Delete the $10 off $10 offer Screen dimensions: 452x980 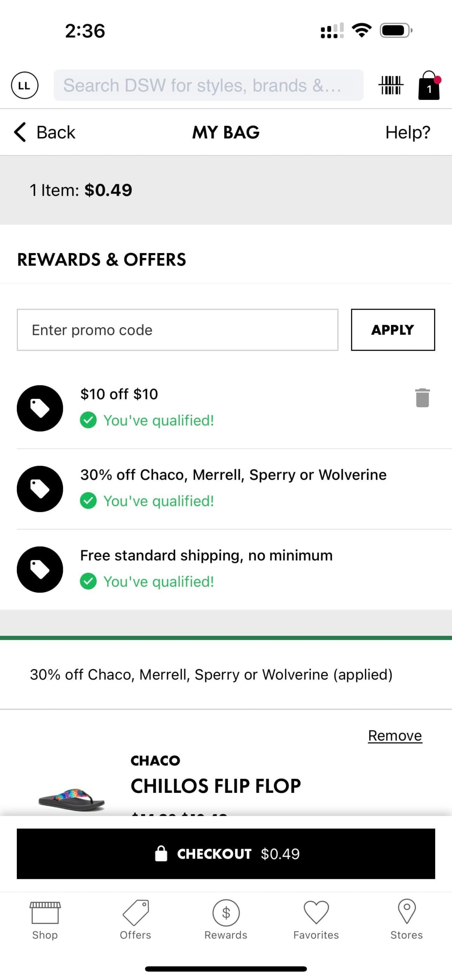click(422, 398)
